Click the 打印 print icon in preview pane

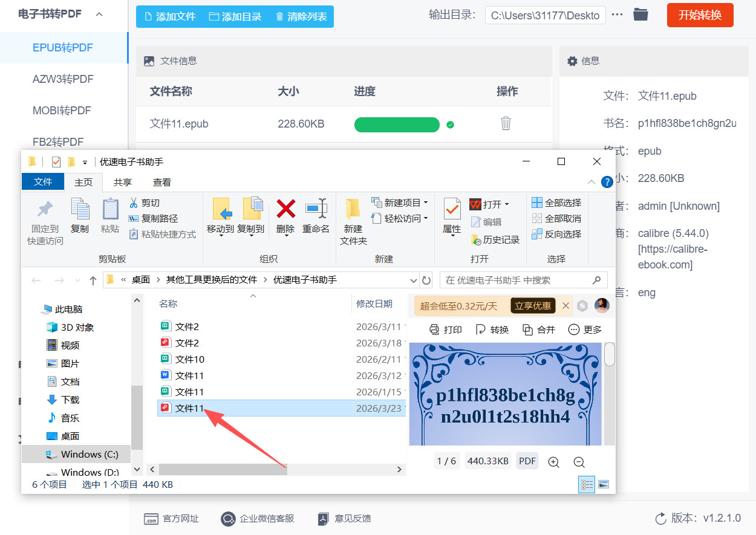[446, 329]
